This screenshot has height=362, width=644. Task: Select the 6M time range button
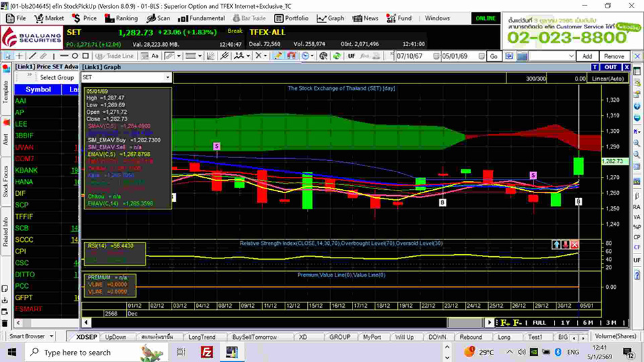(588, 323)
